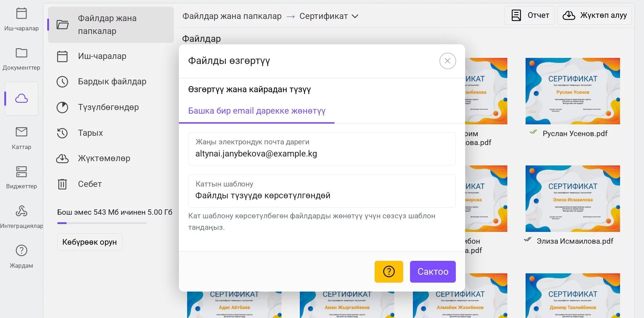
Task: Open Виджеттер icon in left rail
Action: (x=21, y=172)
